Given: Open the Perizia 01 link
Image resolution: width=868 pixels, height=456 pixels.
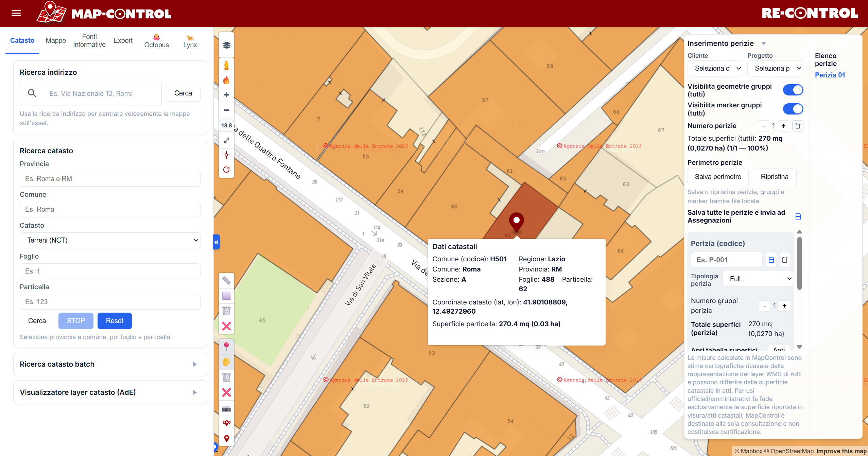Looking at the screenshot, I should point(830,75).
